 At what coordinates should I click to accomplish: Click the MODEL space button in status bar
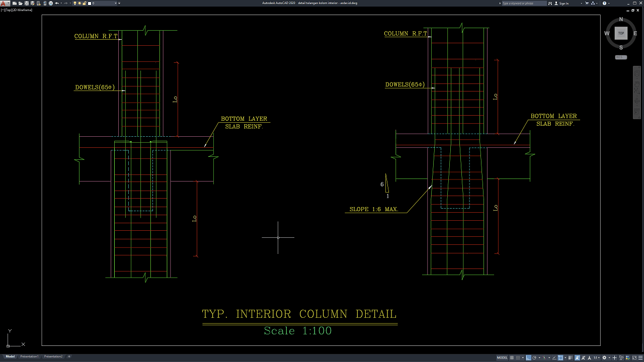coord(502,357)
